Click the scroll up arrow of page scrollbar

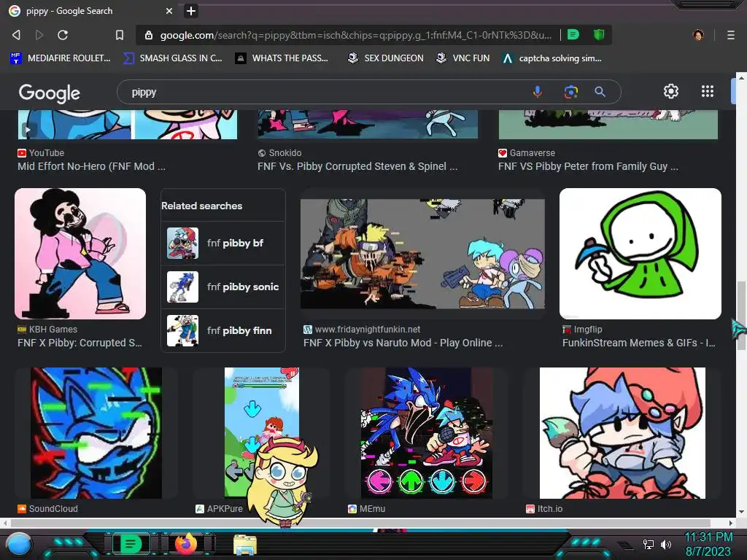tap(741, 76)
